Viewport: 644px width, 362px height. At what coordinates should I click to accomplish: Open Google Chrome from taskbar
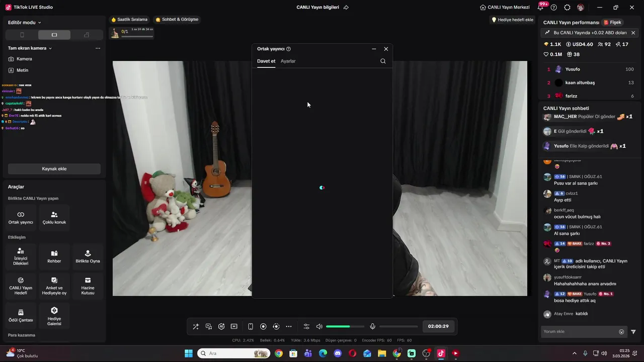279,353
